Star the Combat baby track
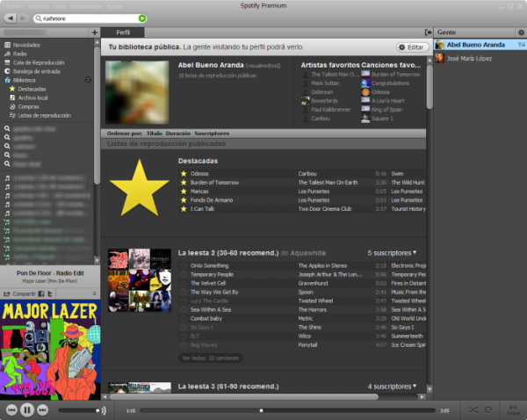The width and height of the screenshot is (527, 420). pos(184,318)
